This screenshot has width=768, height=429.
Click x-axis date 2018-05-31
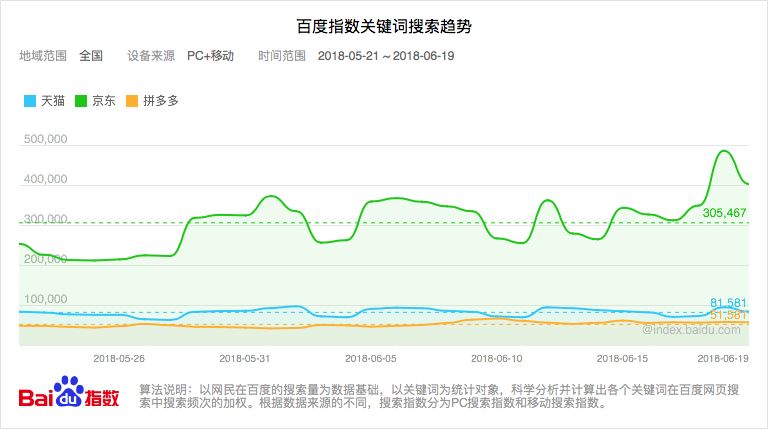(x=245, y=358)
